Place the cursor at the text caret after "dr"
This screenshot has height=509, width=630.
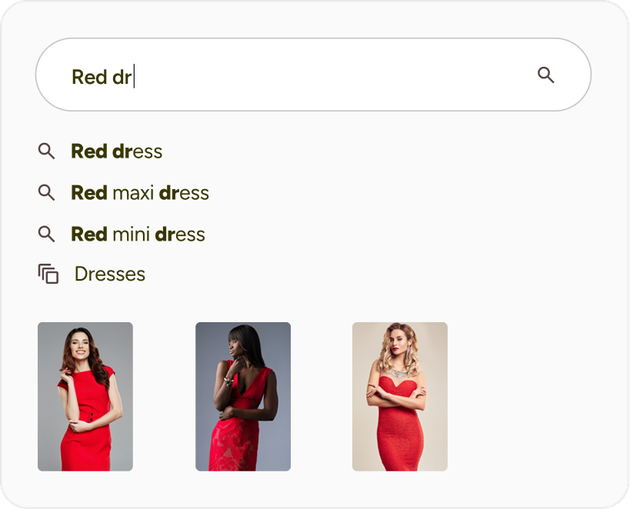pos(134,77)
